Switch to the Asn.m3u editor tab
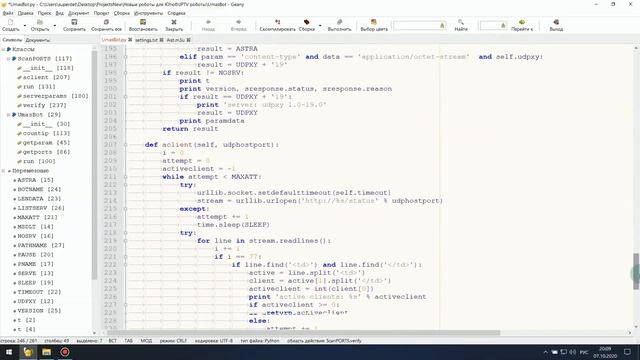Screen dimensions: 640x360 [176, 40]
